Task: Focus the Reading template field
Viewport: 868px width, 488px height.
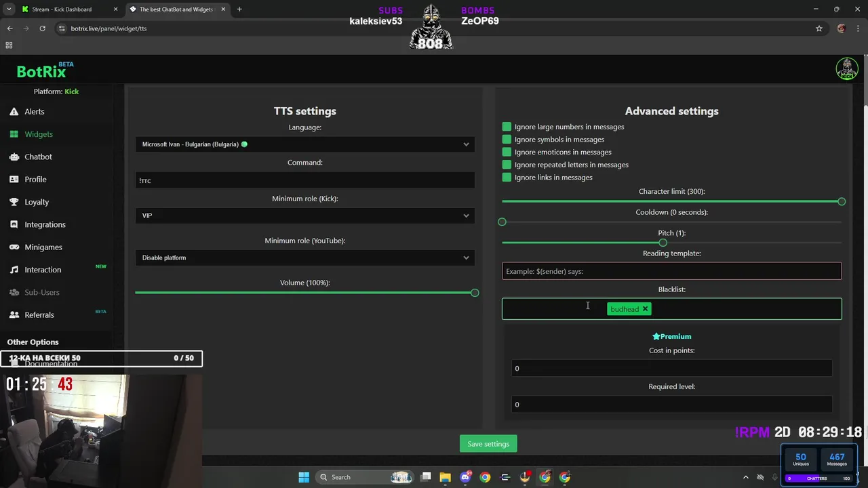Action: click(671, 271)
